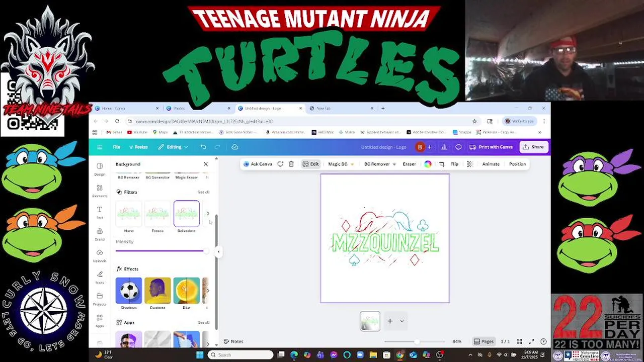Open the Resize menu

click(138, 147)
